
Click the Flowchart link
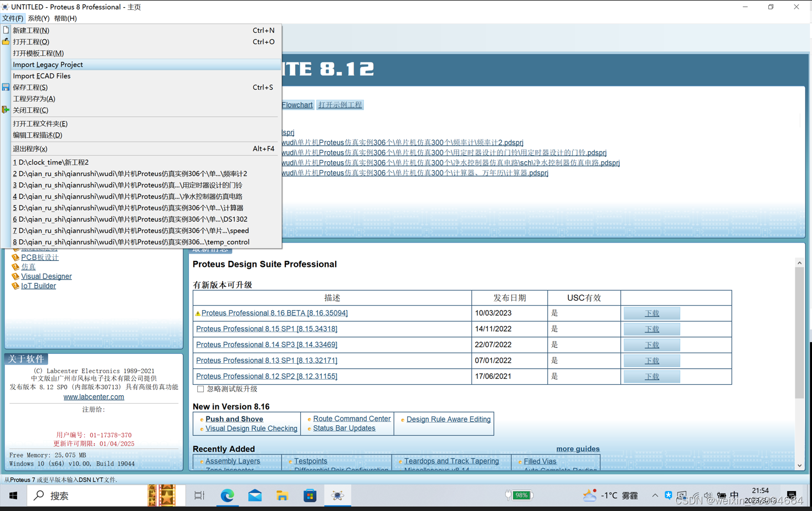297,105
